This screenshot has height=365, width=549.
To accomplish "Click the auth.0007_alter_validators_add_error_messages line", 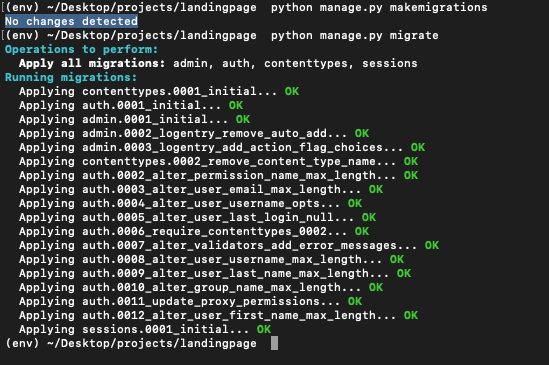I will (x=229, y=246).
